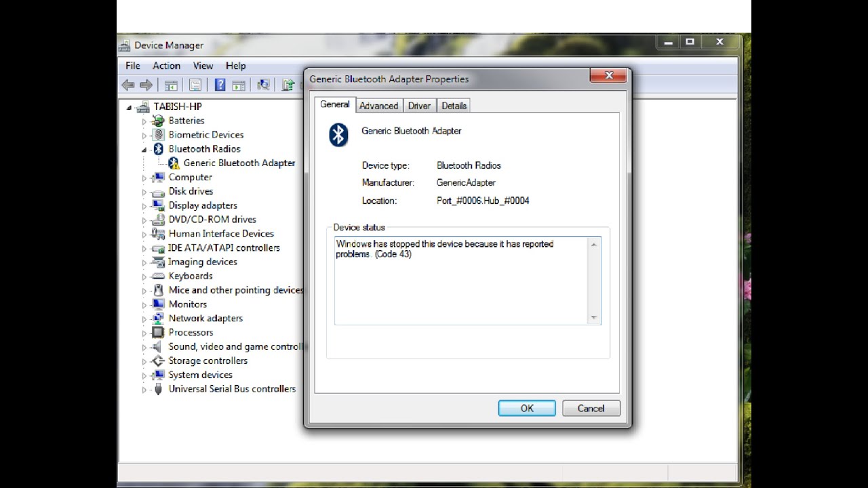Image resolution: width=868 pixels, height=488 pixels.
Task: Click the Device Manager title bar icon
Action: (x=125, y=45)
